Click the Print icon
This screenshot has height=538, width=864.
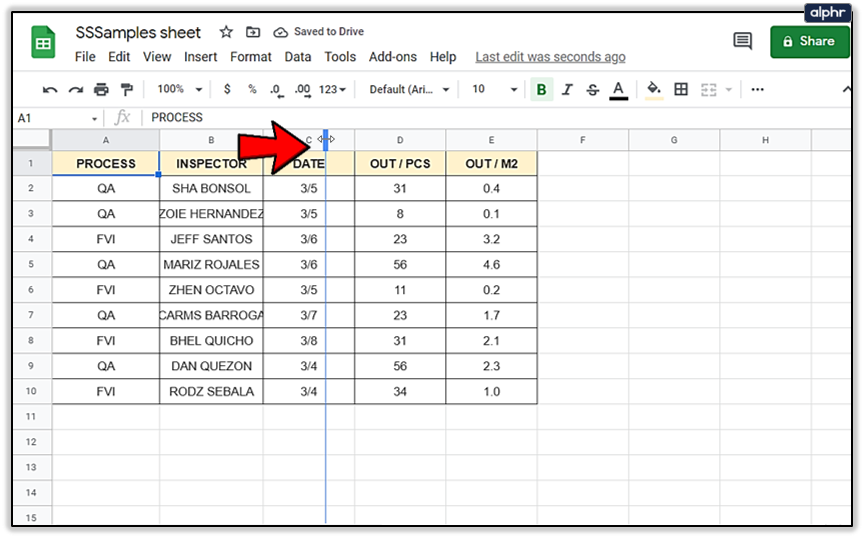pos(100,90)
